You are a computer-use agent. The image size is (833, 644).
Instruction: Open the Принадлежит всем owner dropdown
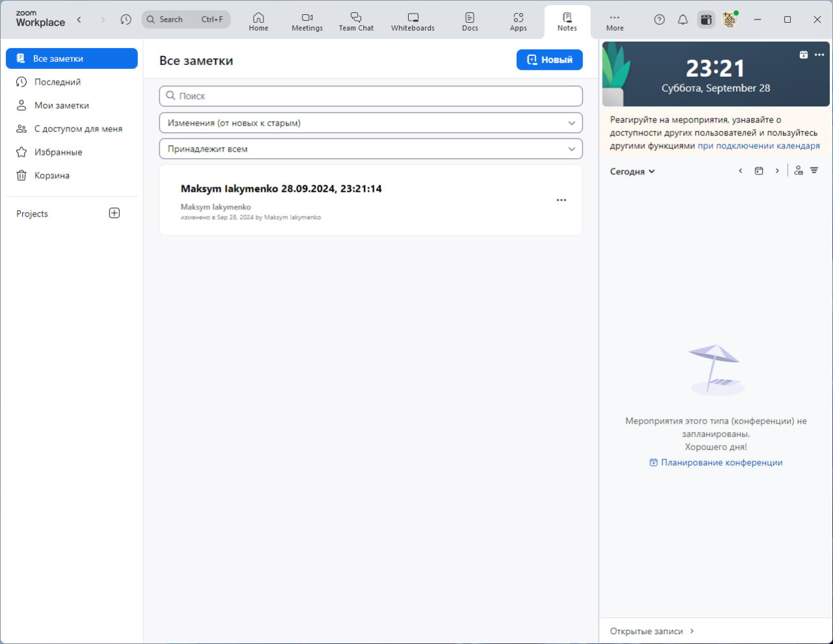click(371, 149)
